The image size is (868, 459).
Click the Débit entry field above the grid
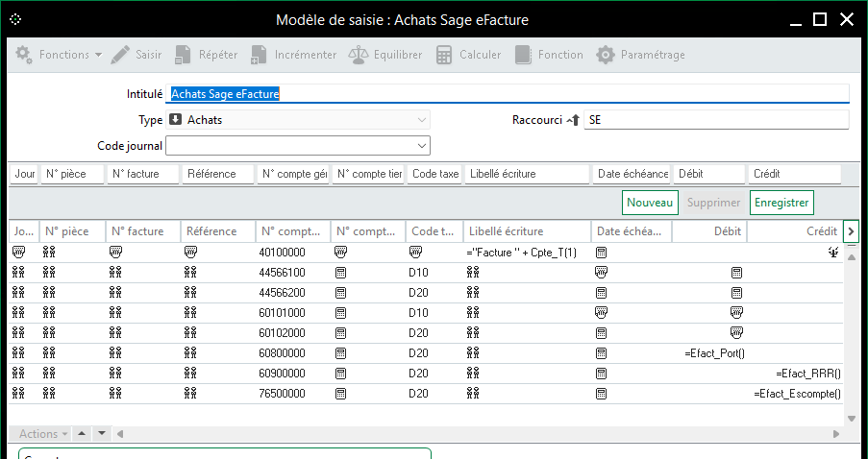(x=709, y=174)
